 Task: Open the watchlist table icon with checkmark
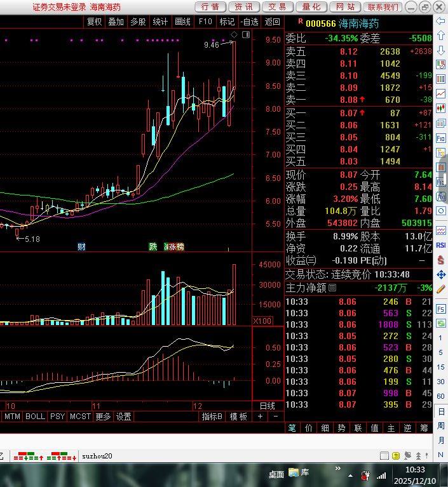click(440, 65)
